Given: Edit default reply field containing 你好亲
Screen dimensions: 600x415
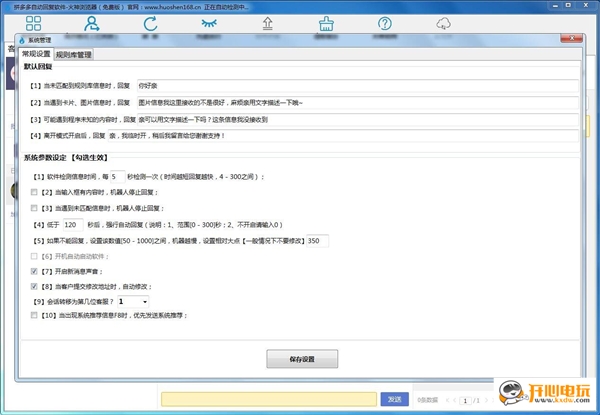Looking at the screenshot, I should 357,86.
